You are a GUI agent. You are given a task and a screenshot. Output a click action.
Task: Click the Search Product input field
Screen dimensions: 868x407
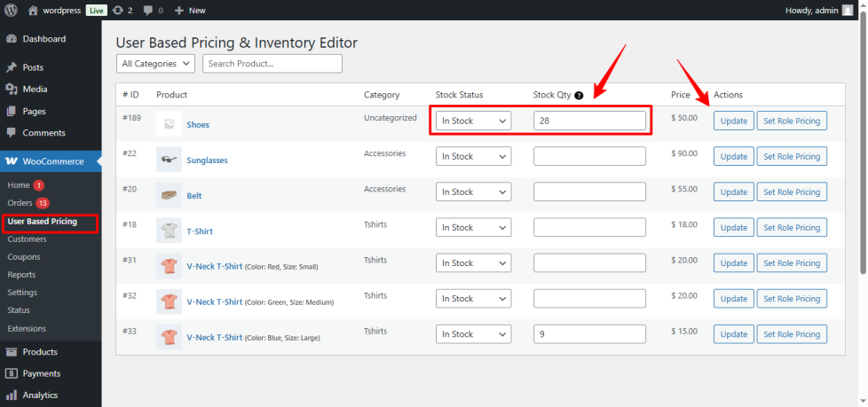point(272,64)
